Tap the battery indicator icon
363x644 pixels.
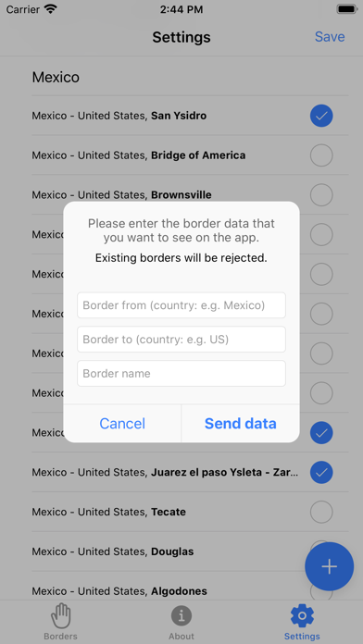pyautogui.click(x=346, y=9)
